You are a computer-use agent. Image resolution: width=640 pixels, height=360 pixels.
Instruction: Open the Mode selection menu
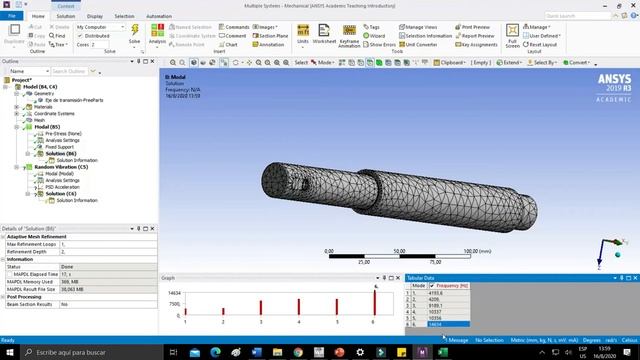point(322,62)
